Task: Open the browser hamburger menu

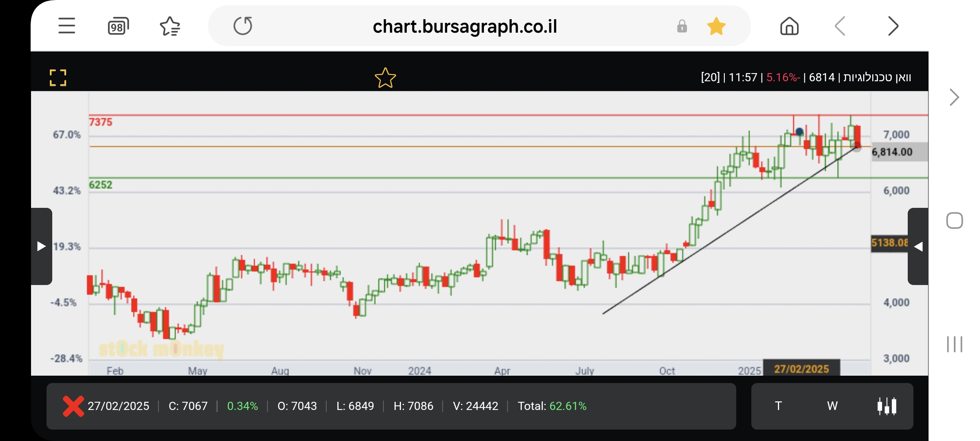Action: [x=67, y=26]
